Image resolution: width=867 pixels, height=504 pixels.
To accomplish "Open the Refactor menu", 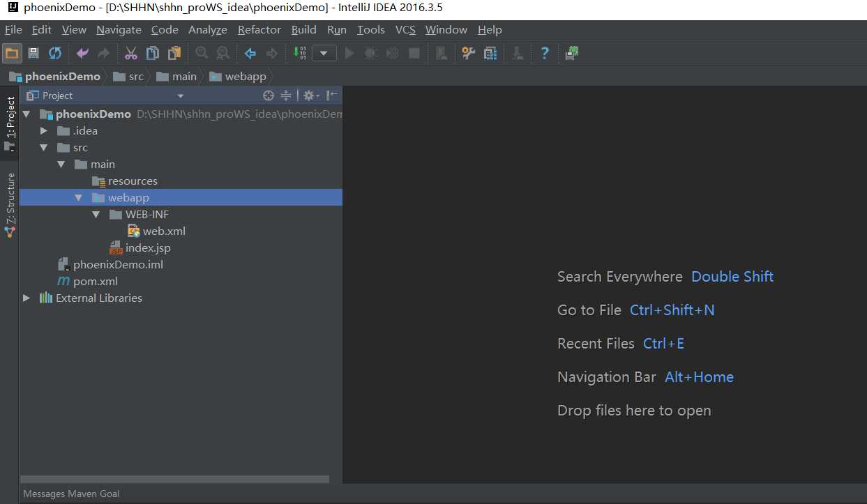I will (259, 29).
